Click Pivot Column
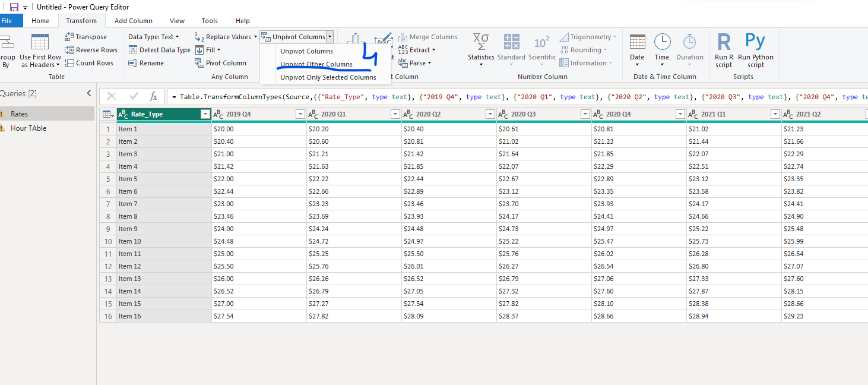This screenshot has height=385, width=868. coord(220,63)
